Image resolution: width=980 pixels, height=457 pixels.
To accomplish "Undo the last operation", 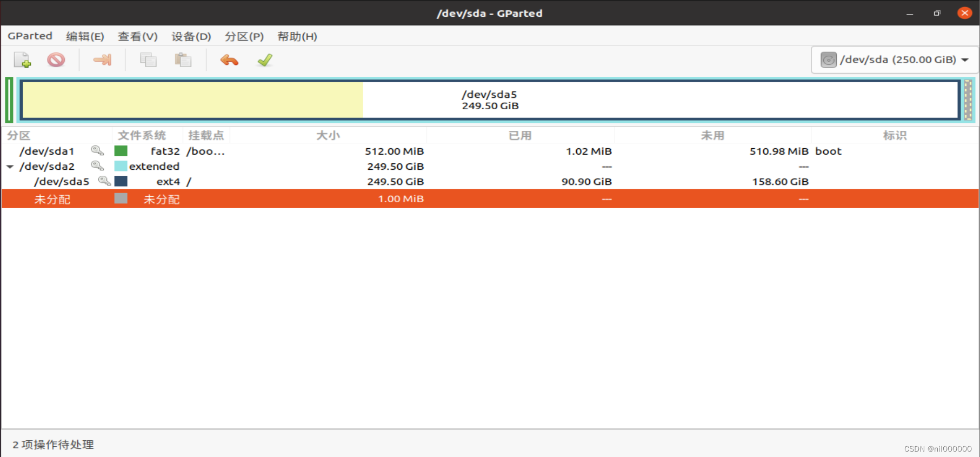I will pos(229,59).
